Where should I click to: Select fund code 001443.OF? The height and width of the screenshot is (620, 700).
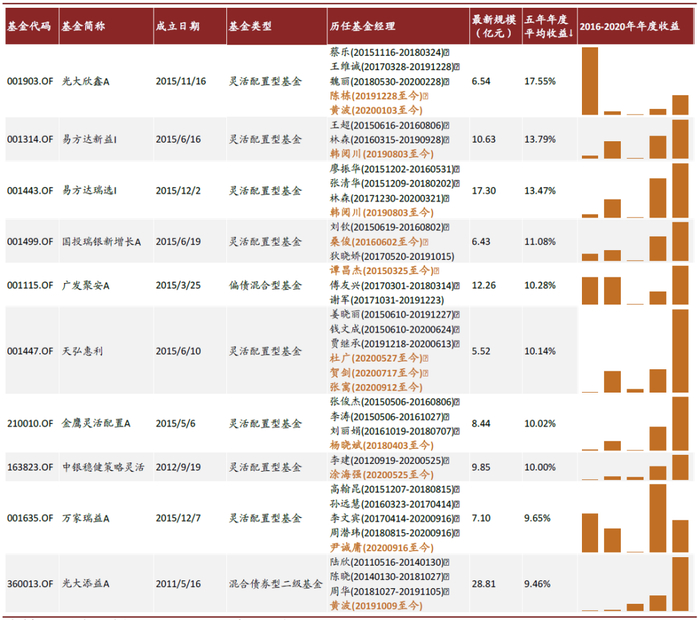(30, 191)
